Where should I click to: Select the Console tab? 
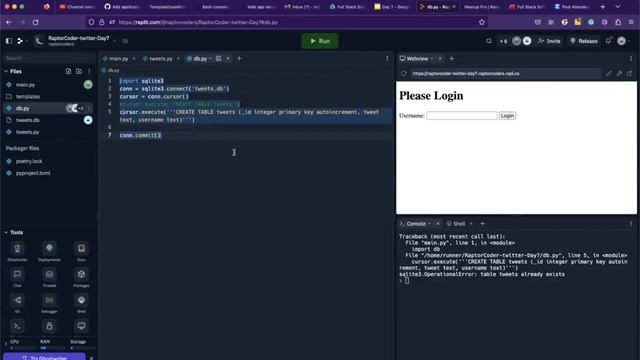click(416, 224)
